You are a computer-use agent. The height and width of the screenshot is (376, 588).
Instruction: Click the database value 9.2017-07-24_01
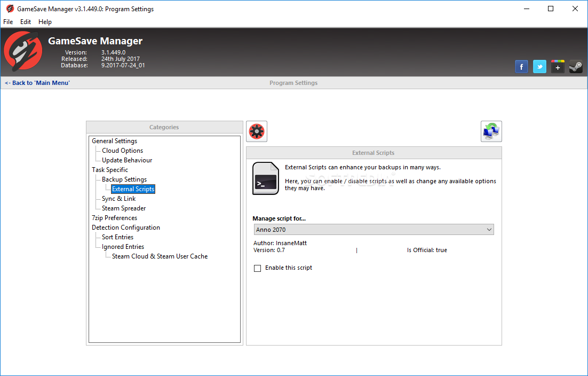pos(123,65)
